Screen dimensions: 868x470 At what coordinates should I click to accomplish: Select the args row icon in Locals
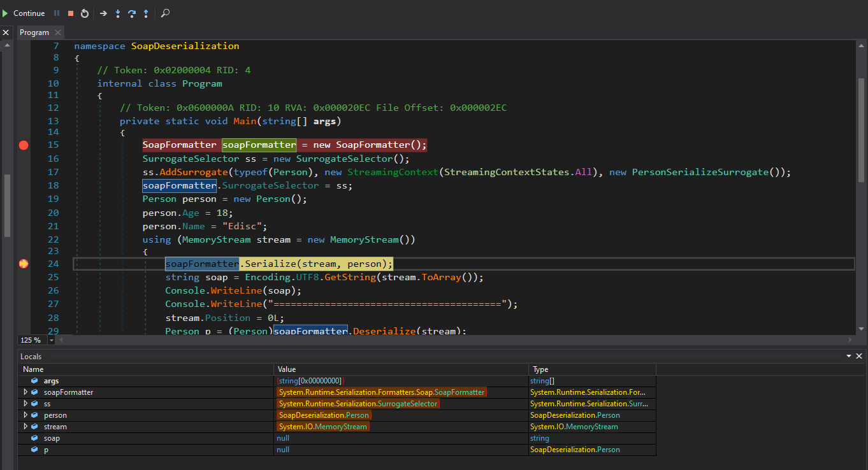tap(35, 381)
